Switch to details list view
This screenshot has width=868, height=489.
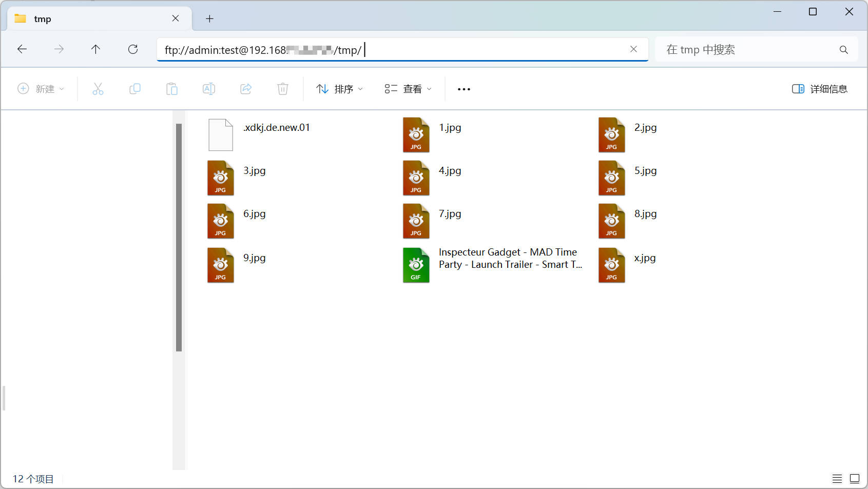[837, 479]
